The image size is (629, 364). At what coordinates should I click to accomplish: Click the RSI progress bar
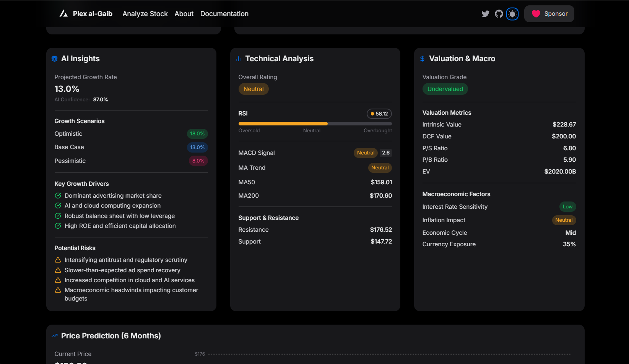[315, 124]
